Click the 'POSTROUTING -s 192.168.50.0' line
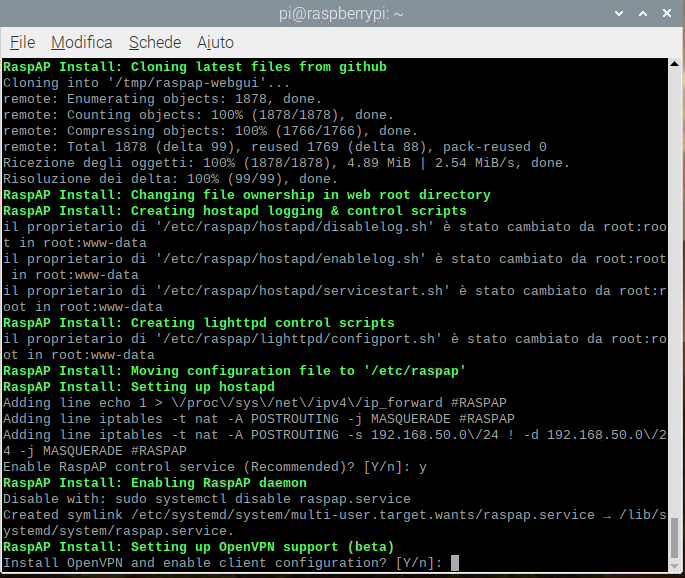Screen dimensions: 685x578 click(335, 443)
